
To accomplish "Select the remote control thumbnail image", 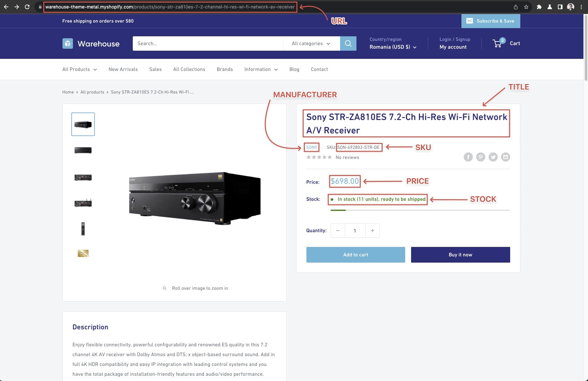I will pos(83,229).
